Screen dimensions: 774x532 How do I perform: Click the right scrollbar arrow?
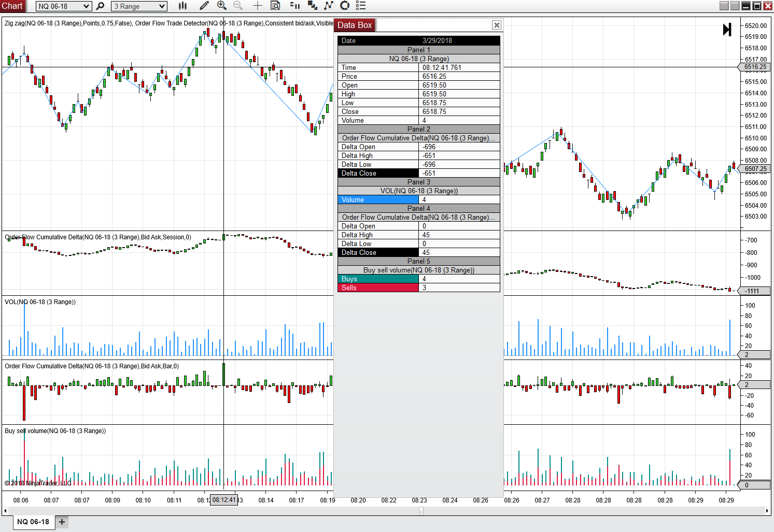pos(767,511)
